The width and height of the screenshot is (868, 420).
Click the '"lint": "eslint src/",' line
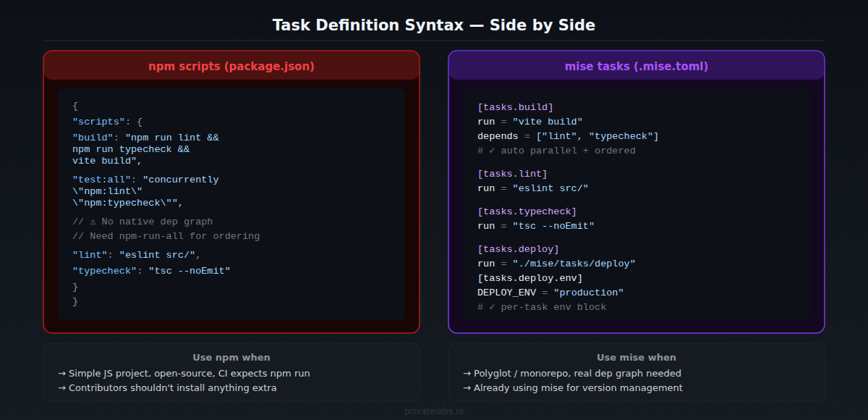(x=137, y=255)
